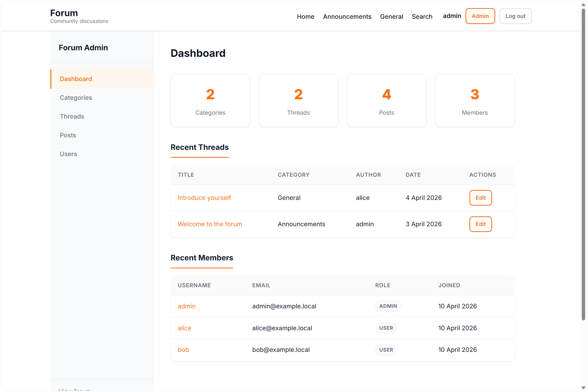Edit the 'Welcome to the forum' thread
Image resolution: width=588 pixels, height=392 pixels.
tap(480, 224)
